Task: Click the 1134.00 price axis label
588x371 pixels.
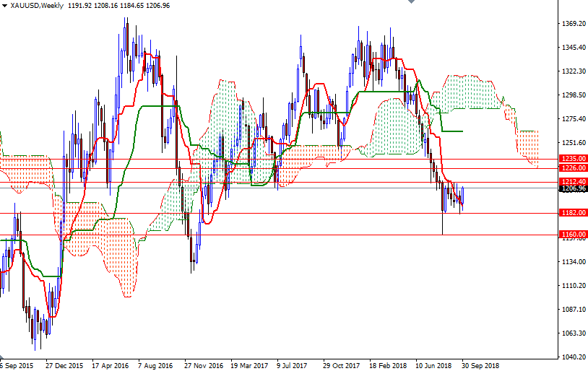Action: click(574, 261)
